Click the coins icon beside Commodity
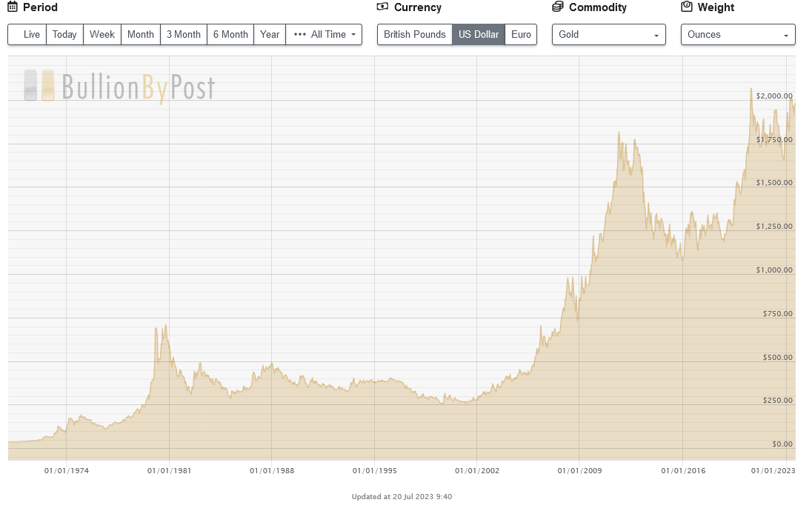The image size is (812, 511). tap(558, 7)
